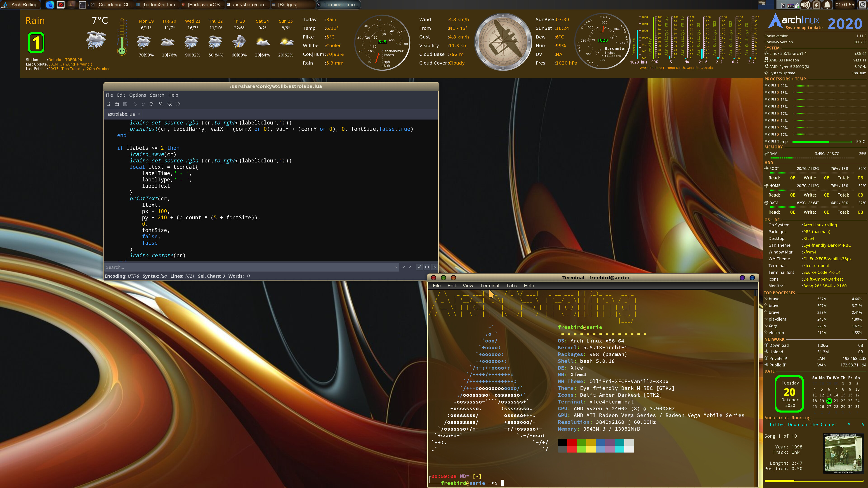The width and height of the screenshot is (868, 488).
Task: Open the Arch Rolling applications menu
Action: coord(20,5)
